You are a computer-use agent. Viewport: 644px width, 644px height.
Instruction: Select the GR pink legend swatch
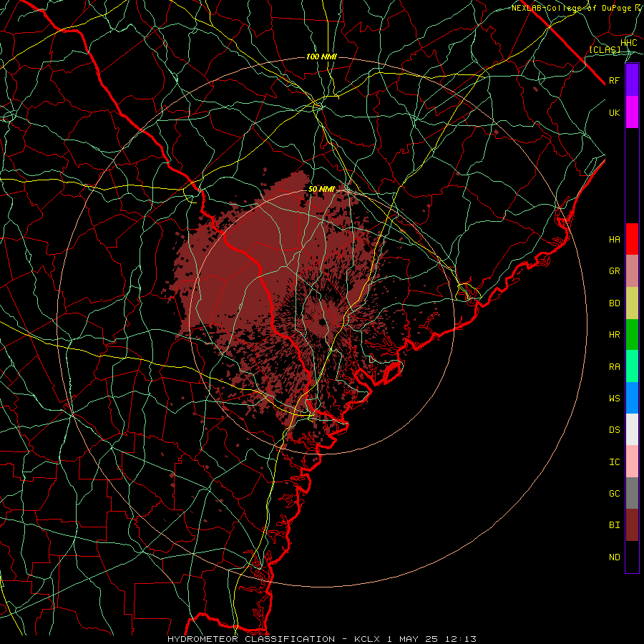pyautogui.click(x=632, y=271)
